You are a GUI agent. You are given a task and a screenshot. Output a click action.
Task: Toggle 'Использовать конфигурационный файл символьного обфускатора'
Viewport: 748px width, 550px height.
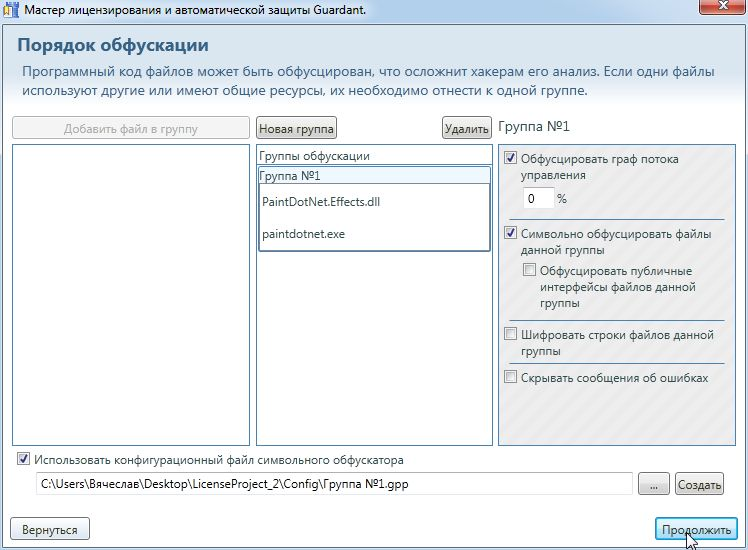(x=23, y=460)
